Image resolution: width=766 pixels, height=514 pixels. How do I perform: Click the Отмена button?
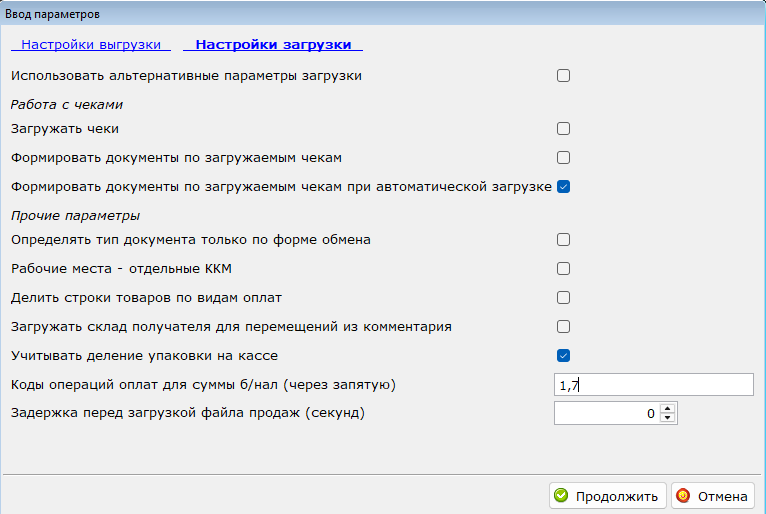[x=713, y=496]
